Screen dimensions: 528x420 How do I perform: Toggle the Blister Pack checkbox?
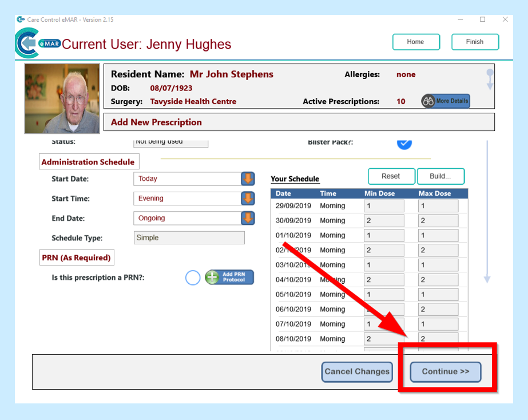(404, 142)
